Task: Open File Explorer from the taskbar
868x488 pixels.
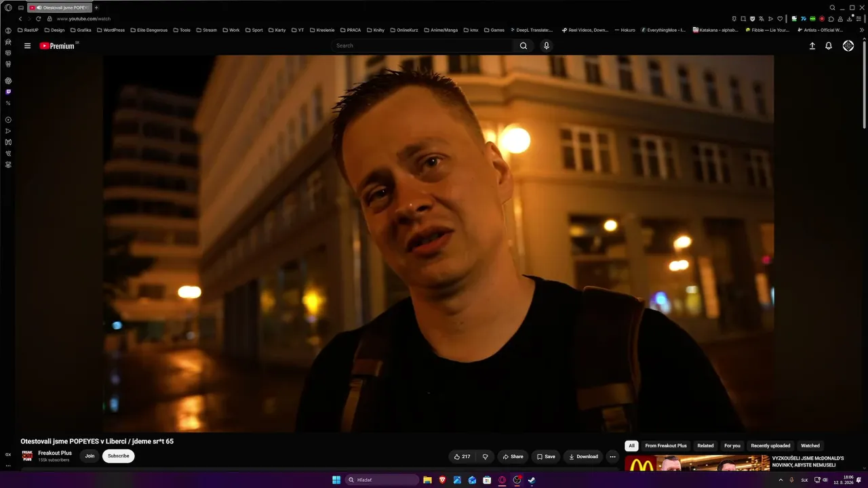Action: point(427,480)
